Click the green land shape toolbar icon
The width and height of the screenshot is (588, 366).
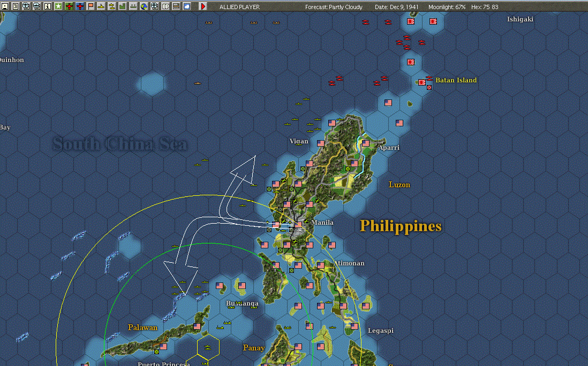(x=123, y=6)
